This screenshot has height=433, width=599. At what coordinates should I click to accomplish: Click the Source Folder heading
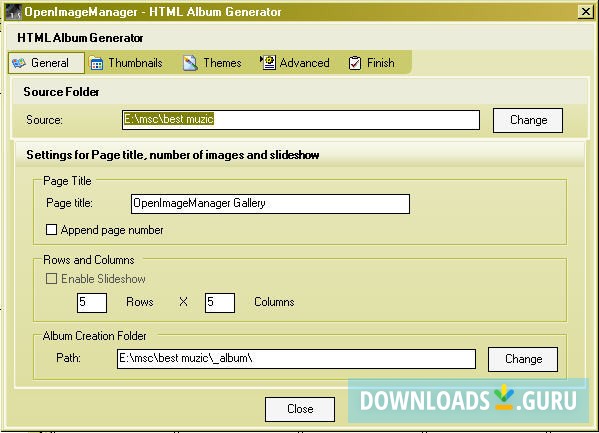[61, 92]
